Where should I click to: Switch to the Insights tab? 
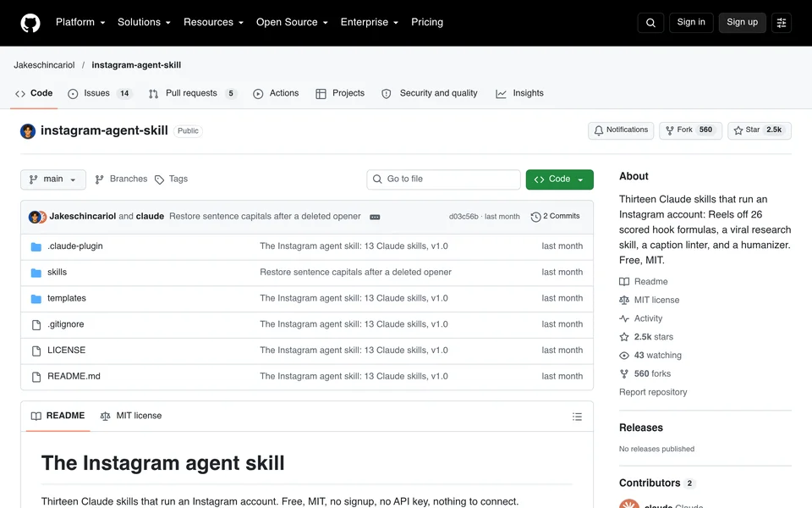[519, 93]
